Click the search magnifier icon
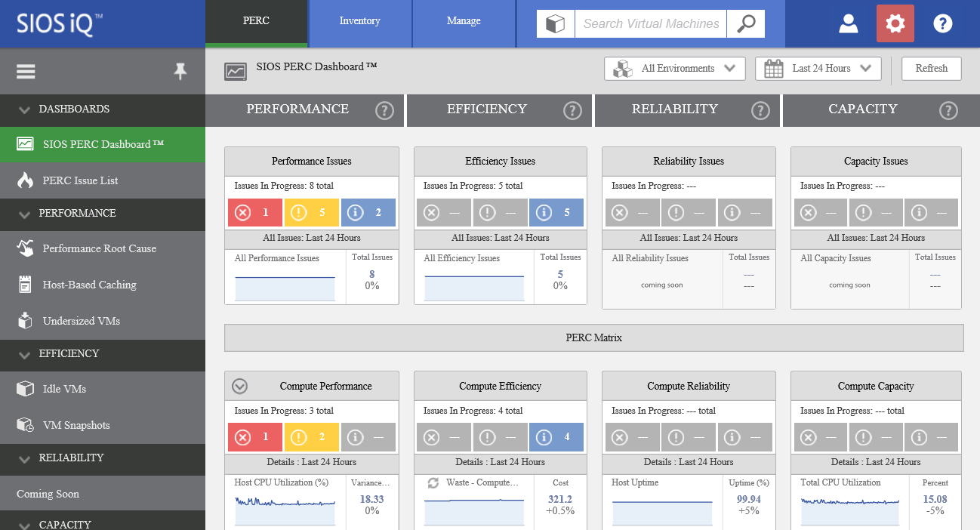The image size is (980, 530). [746, 23]
